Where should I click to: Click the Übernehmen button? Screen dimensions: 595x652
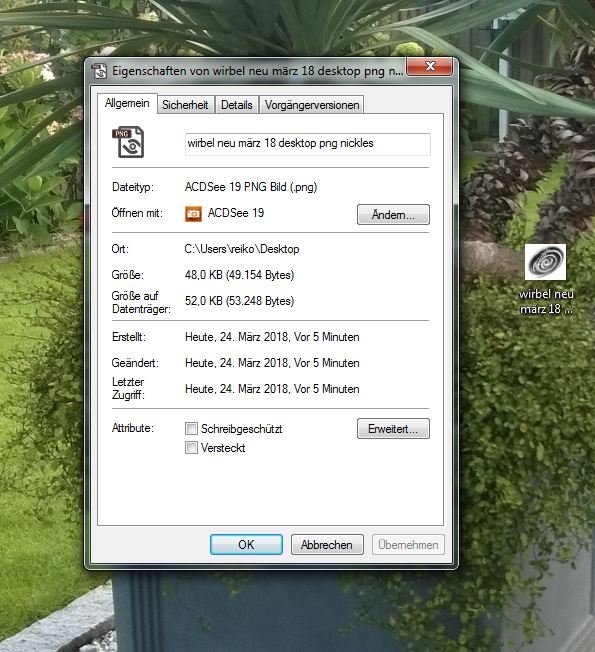point(408,545)
